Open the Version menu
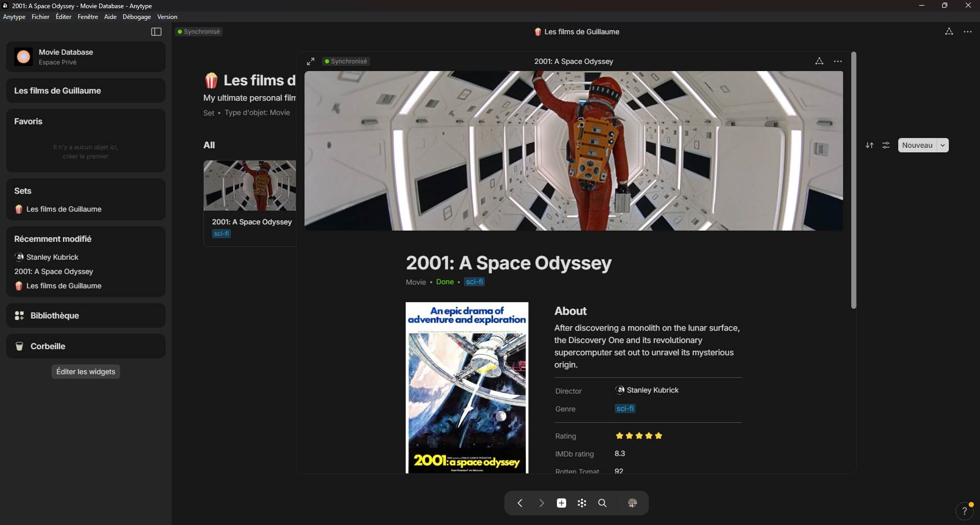This screenshot has height=525, width=980. (168, 17)
